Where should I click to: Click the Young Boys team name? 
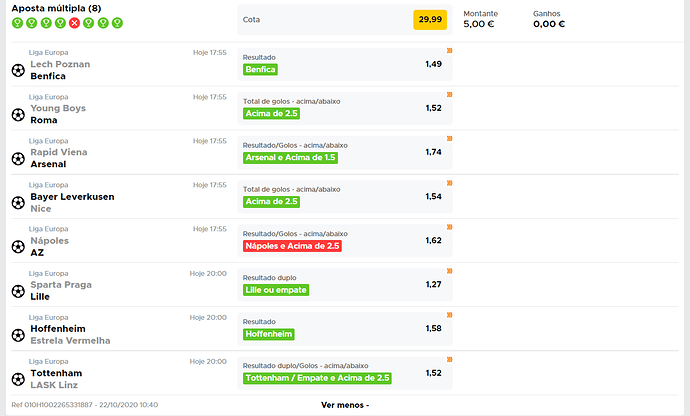click(58, 108)
